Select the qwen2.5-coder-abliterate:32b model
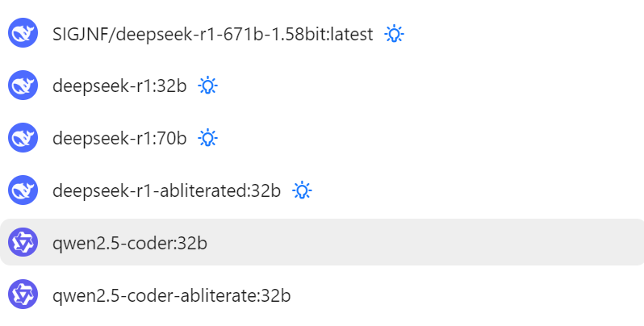The width and height of the screenshot is (644, 326). coord(172,295)
